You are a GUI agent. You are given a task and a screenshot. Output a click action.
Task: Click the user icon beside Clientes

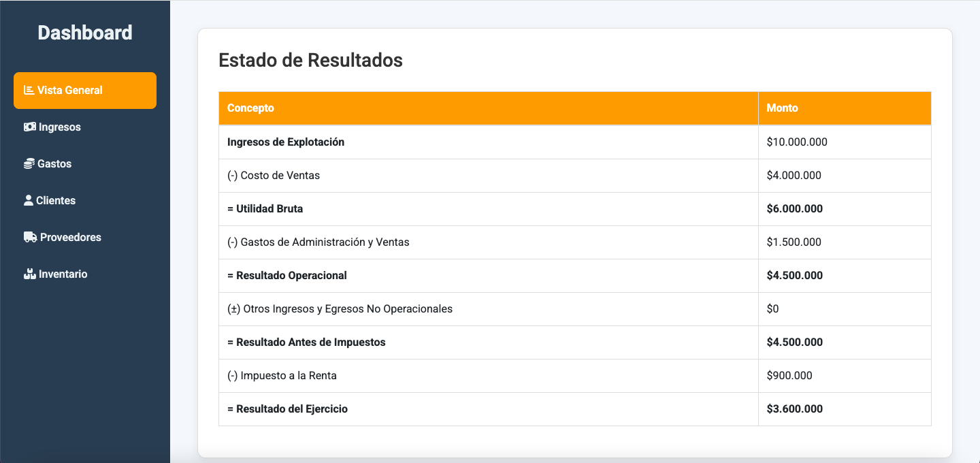coord(29,200)
